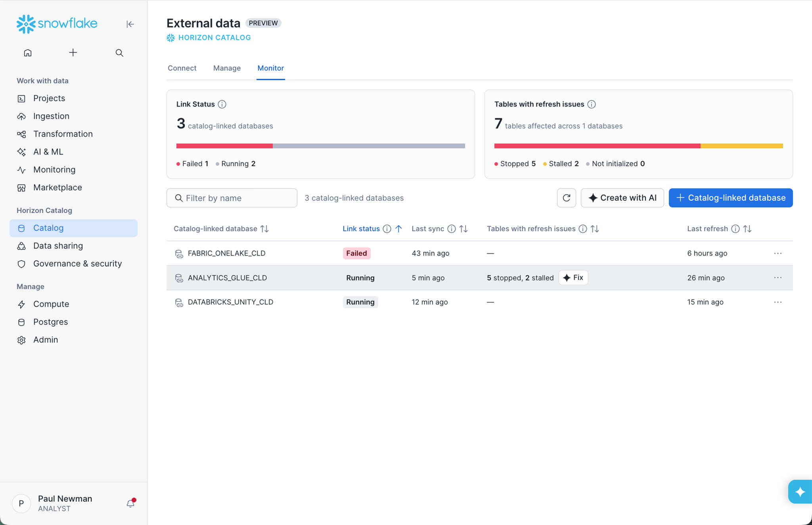Viewport: 812px width, 525px height.
Task: Open Paul Newman user menu
Action: 52,503
